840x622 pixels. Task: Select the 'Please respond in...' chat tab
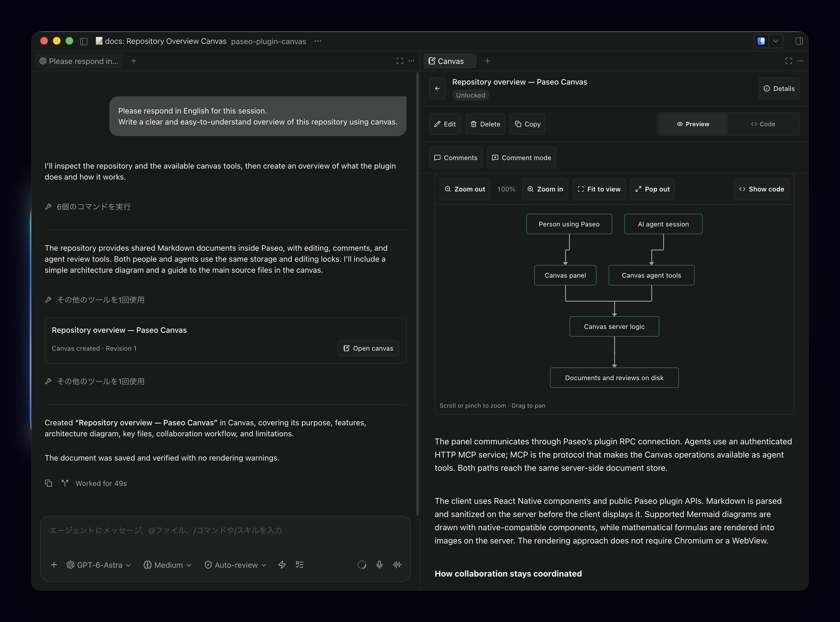(x=79, y=61)
